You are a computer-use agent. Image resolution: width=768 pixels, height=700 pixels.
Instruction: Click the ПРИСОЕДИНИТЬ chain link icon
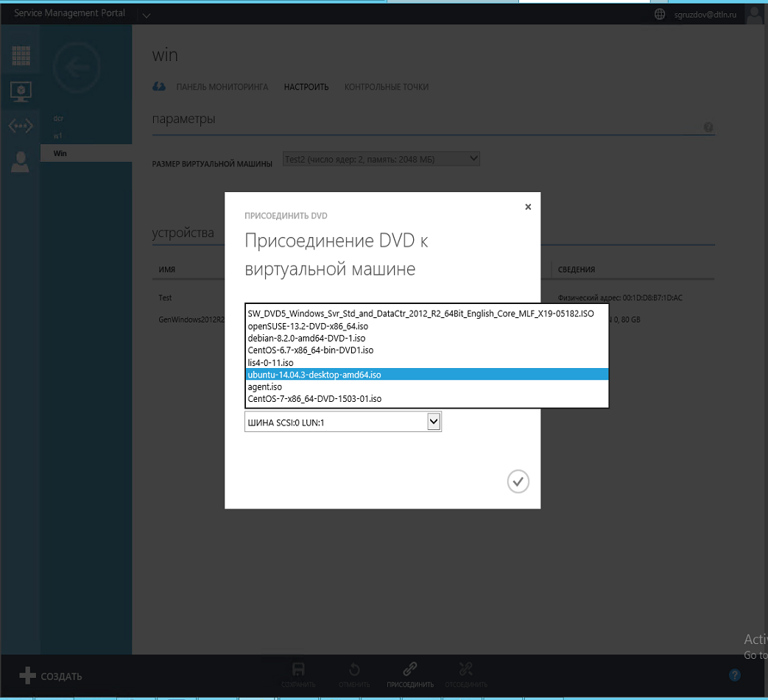(x=409, y=668)
